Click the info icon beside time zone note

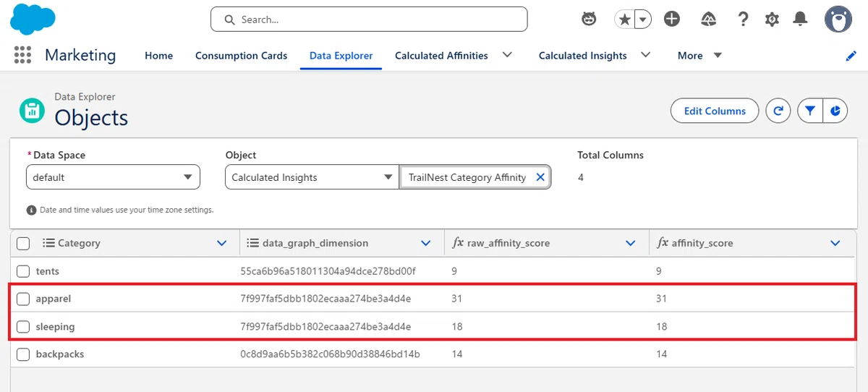pyautogui.click(x=31, y=210)
